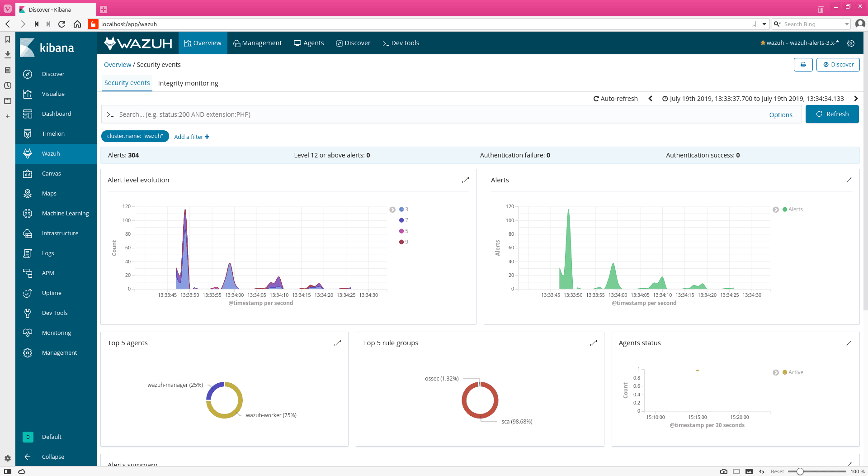Click into the query search field

(434, 114)
